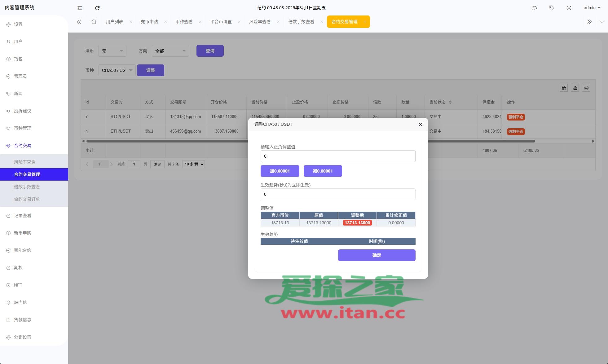Click the 加0.00001 button

pyautogui.click(x=280, y=171)
